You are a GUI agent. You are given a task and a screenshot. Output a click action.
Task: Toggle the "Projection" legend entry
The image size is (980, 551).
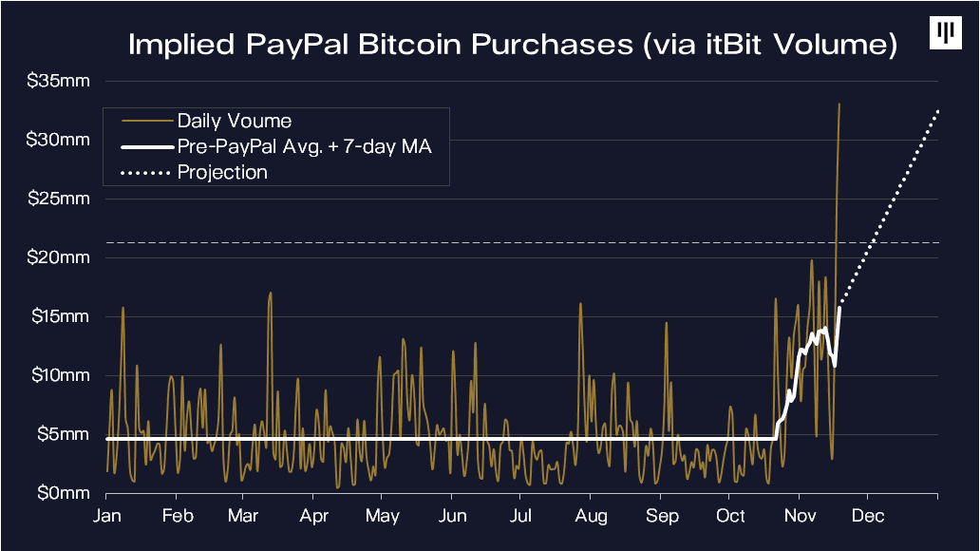point(222,173)
